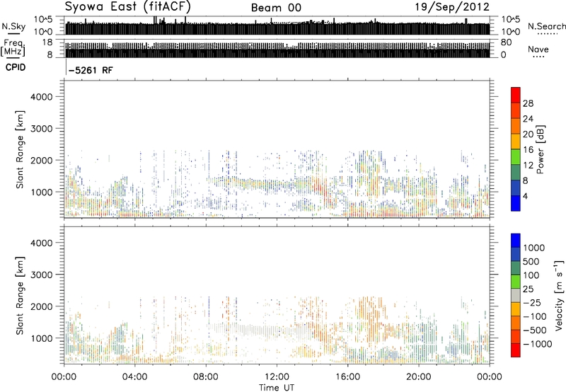Click the 'Velocity [m s-1]' color bar label
This screenshot has height=392, width=566.
coord(559,295)
